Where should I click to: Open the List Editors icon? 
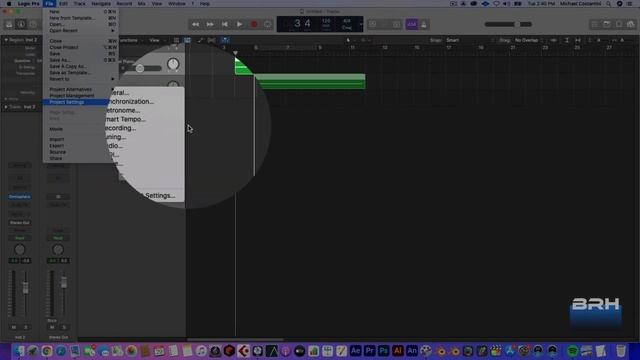(x=595, y=24)
